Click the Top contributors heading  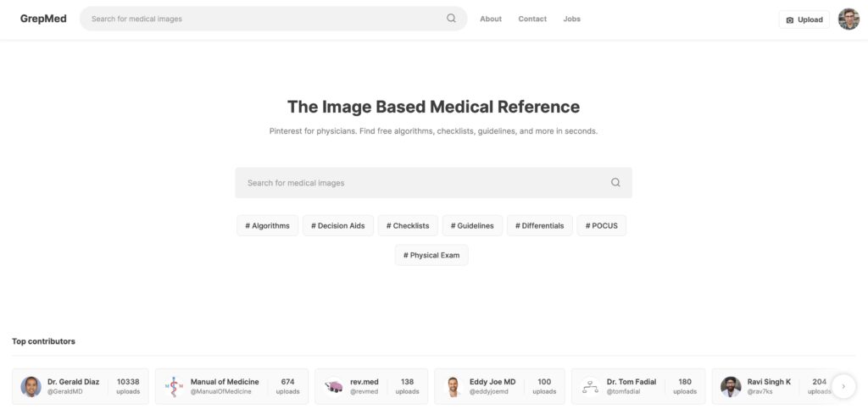click(x=44, y=341)
